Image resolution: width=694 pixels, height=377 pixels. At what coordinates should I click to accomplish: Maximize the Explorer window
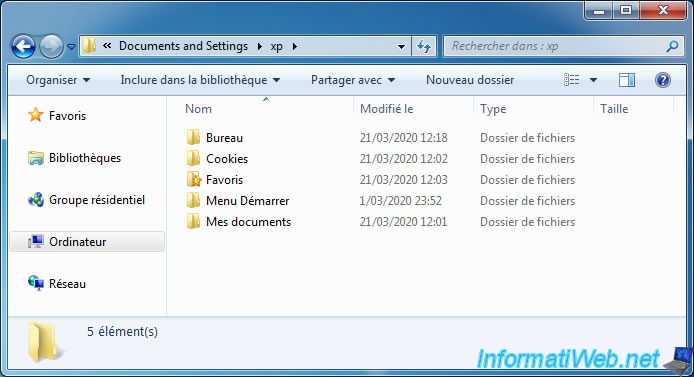625,11
